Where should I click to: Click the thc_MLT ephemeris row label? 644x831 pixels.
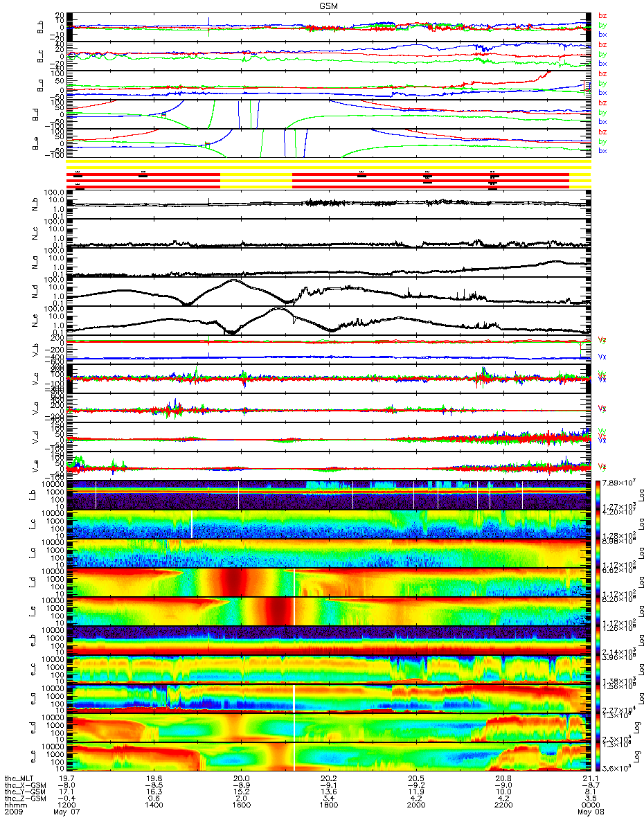point(19,778)
